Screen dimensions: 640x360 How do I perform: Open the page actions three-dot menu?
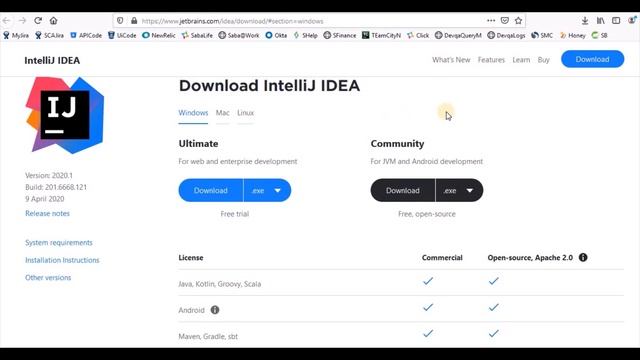click(x=491, y=20)
